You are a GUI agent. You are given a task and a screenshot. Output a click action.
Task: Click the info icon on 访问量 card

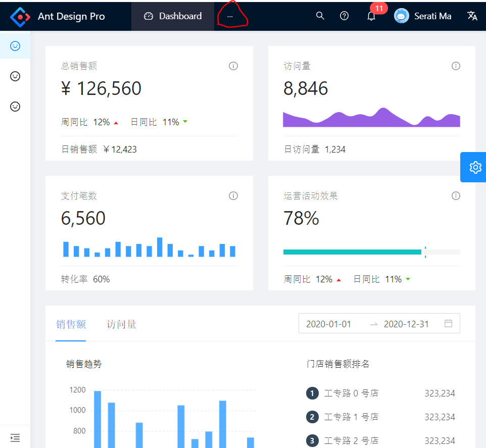[456, 66]
